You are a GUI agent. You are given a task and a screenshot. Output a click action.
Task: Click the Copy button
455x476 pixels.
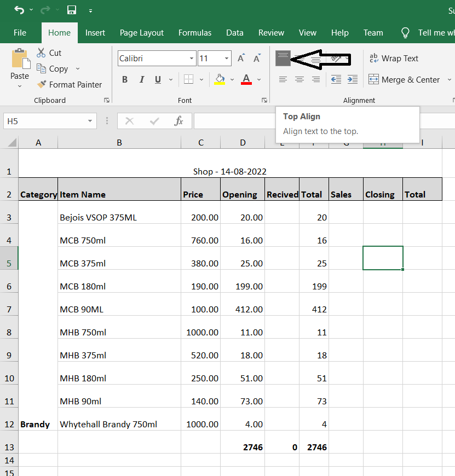[52, 68]
